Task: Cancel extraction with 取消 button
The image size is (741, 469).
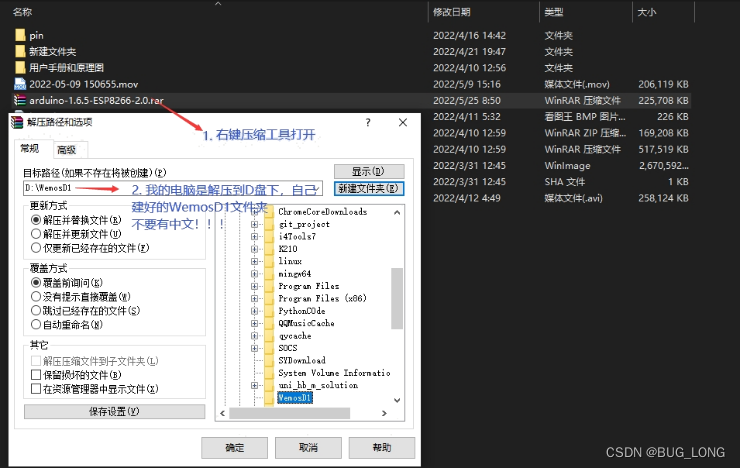Action: pos(308,448)
